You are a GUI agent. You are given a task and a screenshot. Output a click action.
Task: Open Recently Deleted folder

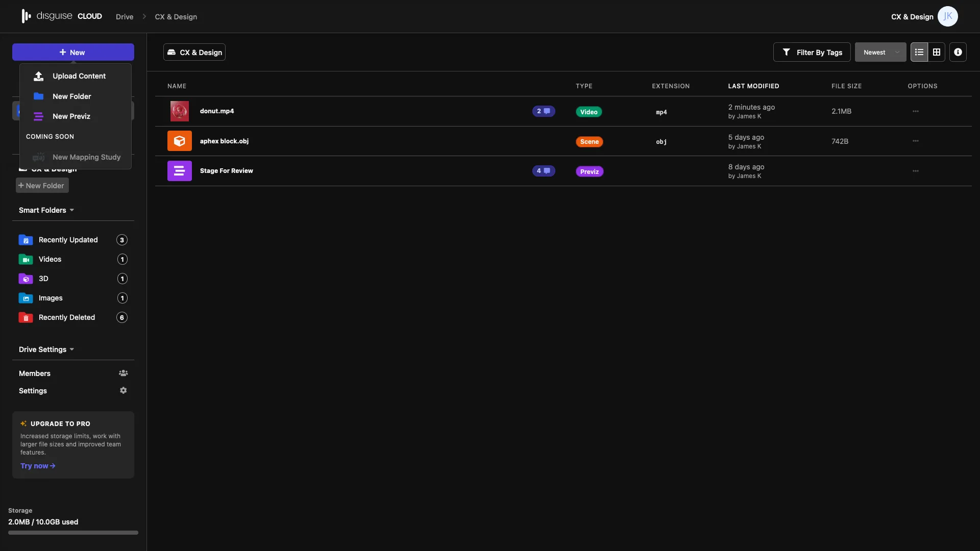point(66,317)
